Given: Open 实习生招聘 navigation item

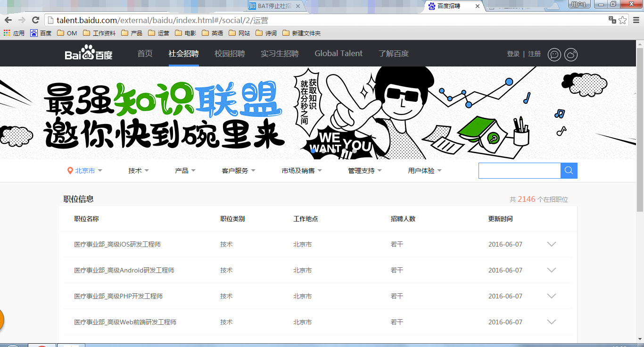Looking at the screenshot, I should 280,53.
